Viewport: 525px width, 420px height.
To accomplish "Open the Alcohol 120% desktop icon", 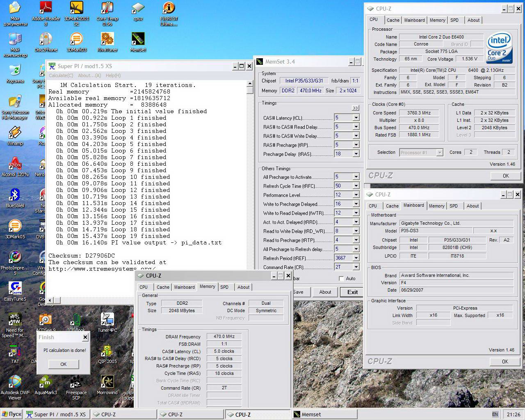I will (x=15, y=167).
